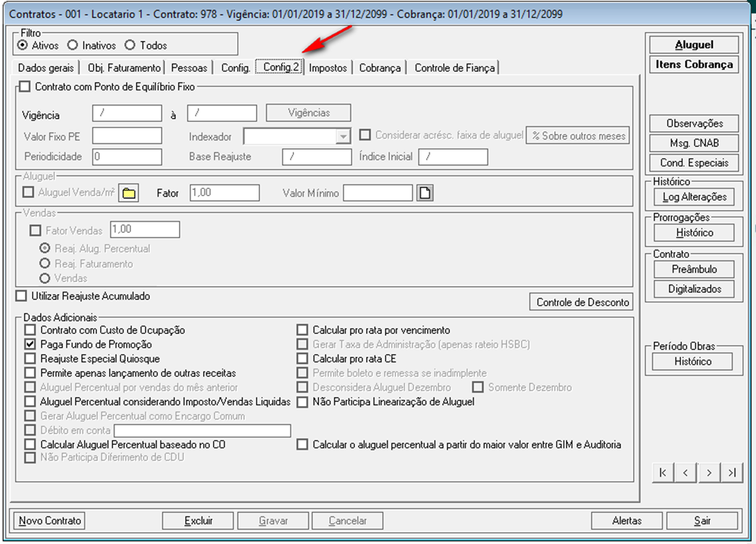Click the Sair button
Image resolution: width=756 pixels, height=544 pixels.
(x=702, y=521)
